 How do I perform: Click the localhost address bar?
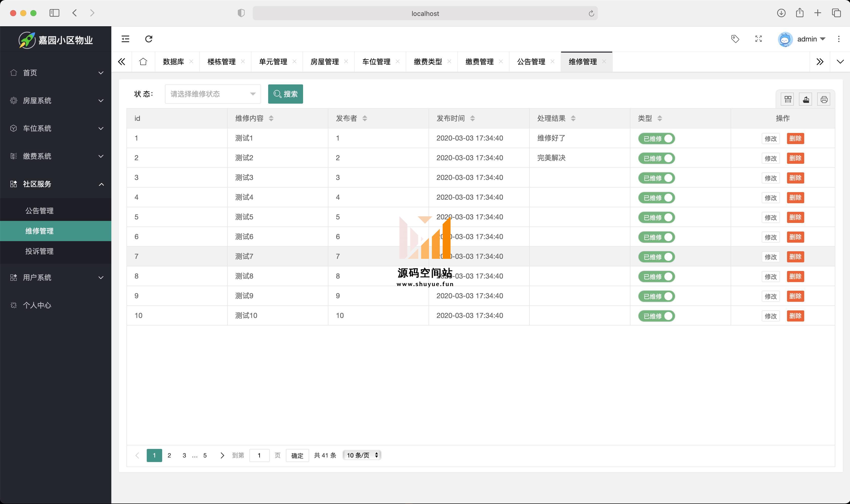425,13
